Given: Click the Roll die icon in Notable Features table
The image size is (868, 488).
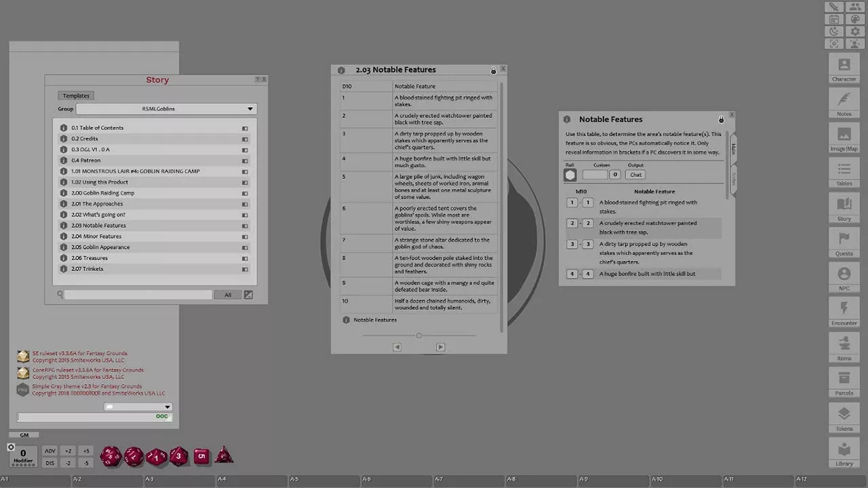Looking at the screenshot, I should [x=570, y=175].
